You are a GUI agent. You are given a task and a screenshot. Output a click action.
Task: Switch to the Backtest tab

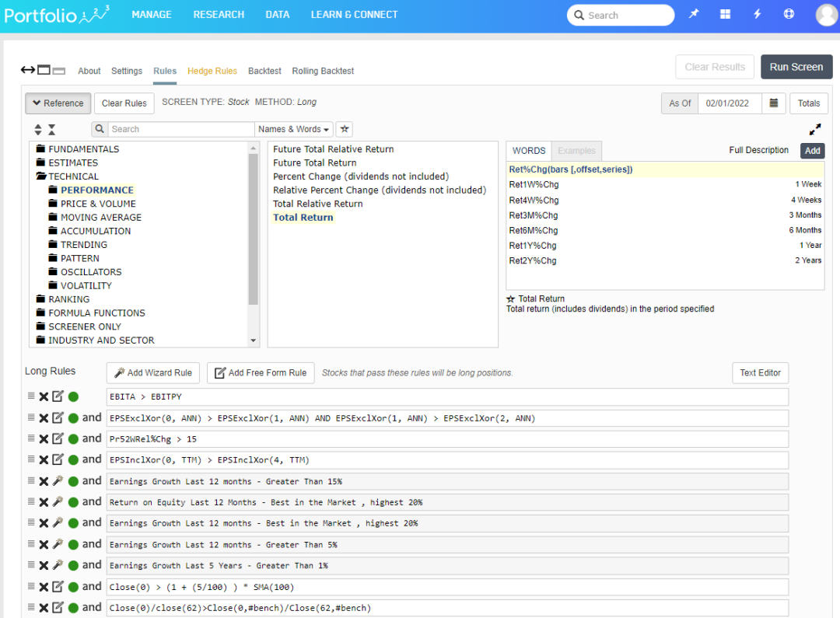click(264, 71)
